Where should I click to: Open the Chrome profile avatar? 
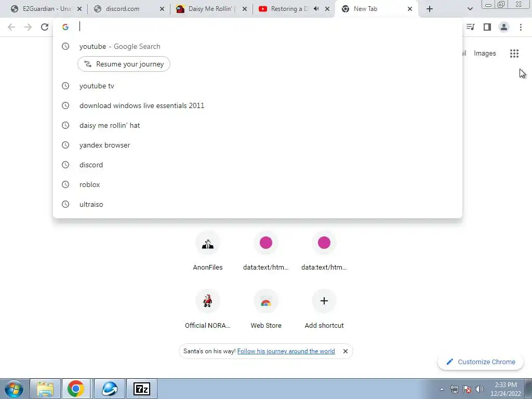504,27
